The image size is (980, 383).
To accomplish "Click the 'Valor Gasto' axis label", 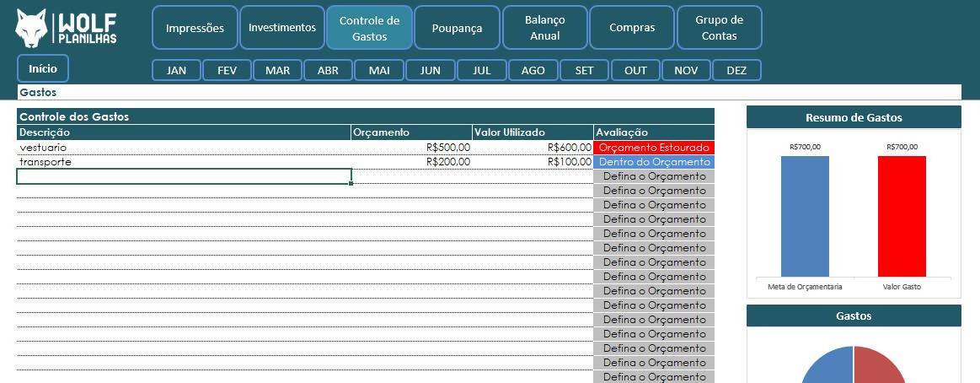I will 902,287.
